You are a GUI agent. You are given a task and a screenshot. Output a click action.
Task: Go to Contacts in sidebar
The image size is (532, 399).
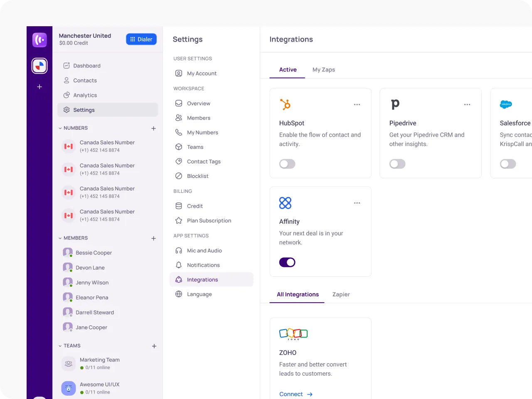coord(108,80)
